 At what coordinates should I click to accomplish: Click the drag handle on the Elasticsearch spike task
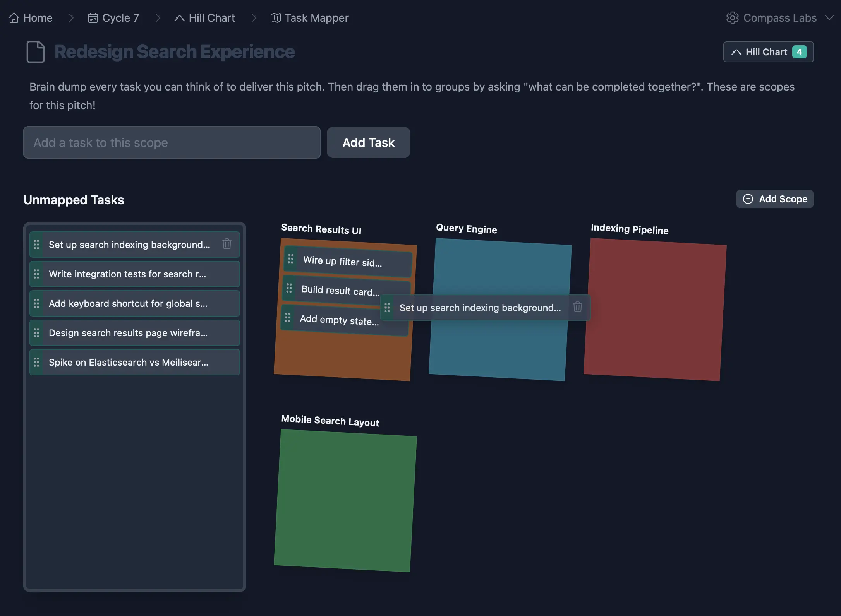point(37,363)
